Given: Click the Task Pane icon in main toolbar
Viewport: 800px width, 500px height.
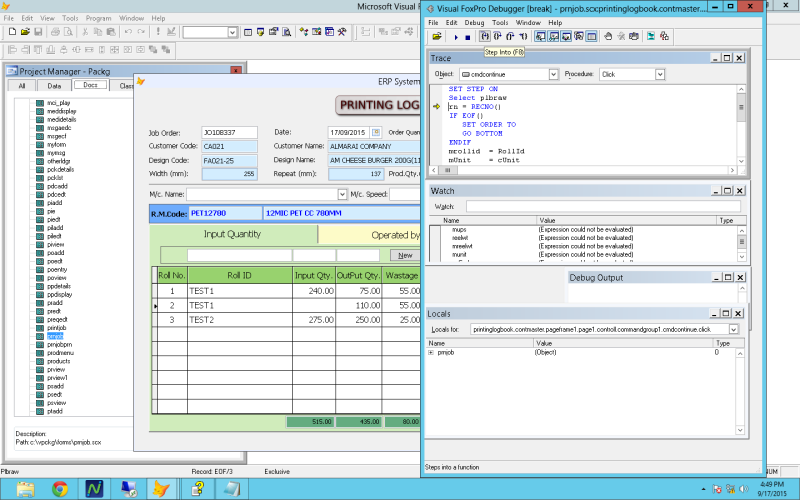Looking at the screenshot, I should pyautogui.click(x=329, y=32).
